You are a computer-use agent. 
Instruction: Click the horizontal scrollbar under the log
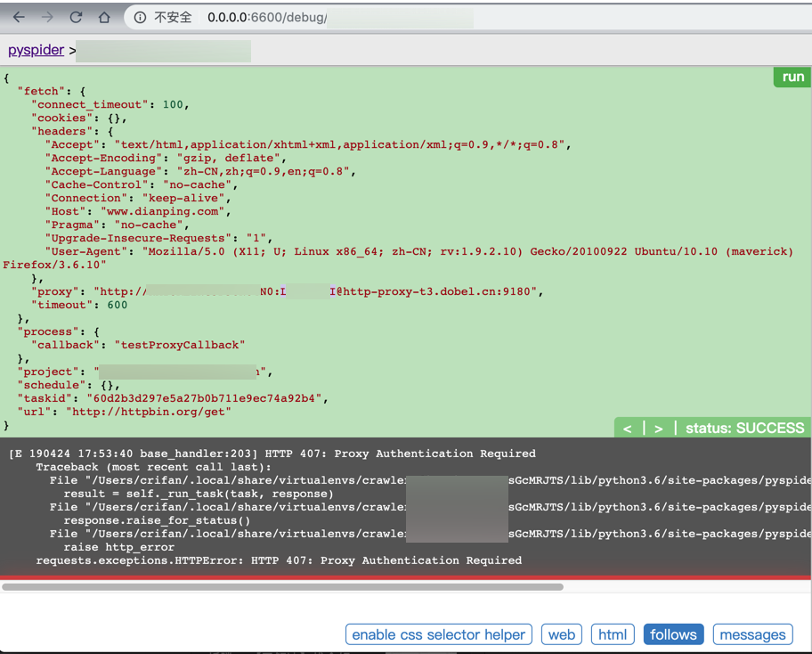coord(283,587)
